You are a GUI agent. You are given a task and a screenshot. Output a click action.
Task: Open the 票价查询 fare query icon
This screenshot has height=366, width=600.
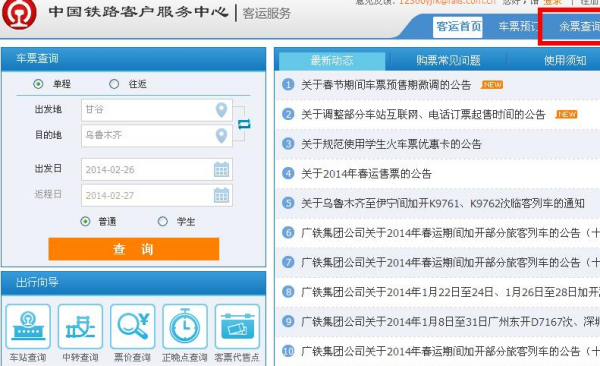133,327
